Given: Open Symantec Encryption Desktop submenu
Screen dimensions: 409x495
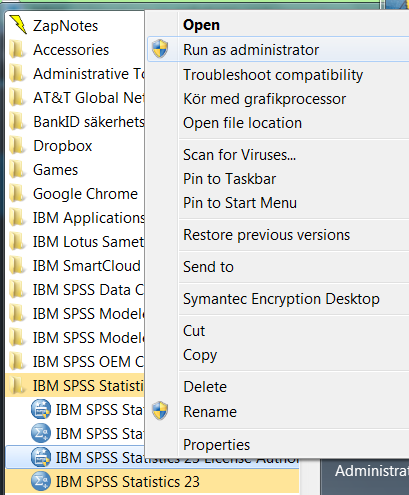Looking at the screenshot, I should [x=281, y=299].
